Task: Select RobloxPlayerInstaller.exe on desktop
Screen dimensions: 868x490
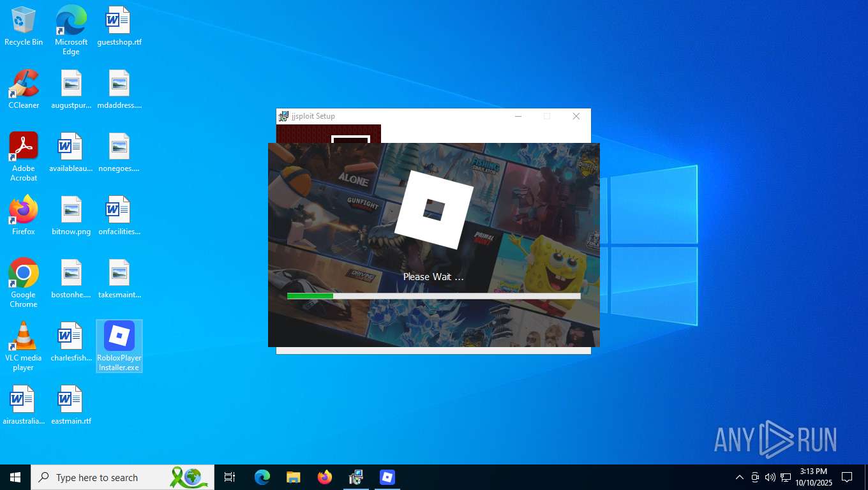Action: (x=119, y=346)
